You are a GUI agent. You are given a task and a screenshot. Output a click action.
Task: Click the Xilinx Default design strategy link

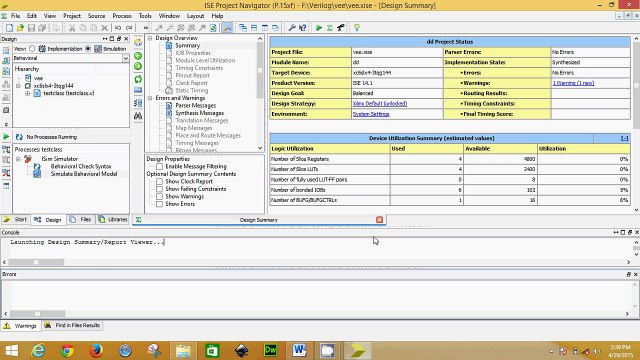tap(380, 104)
